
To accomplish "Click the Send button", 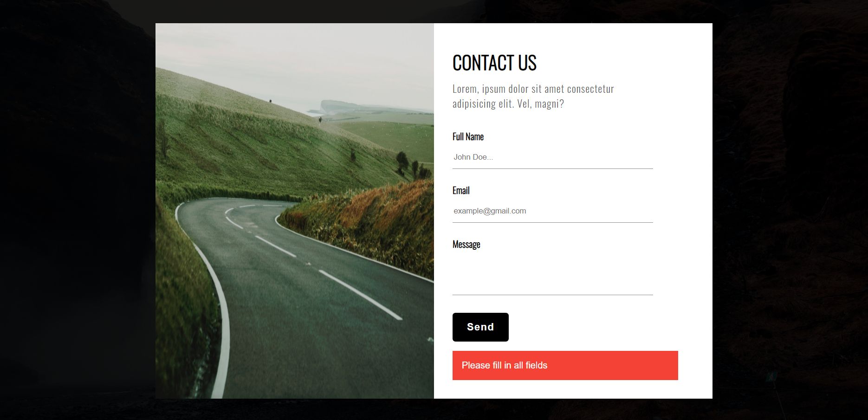I will click(x=480, y=327).
